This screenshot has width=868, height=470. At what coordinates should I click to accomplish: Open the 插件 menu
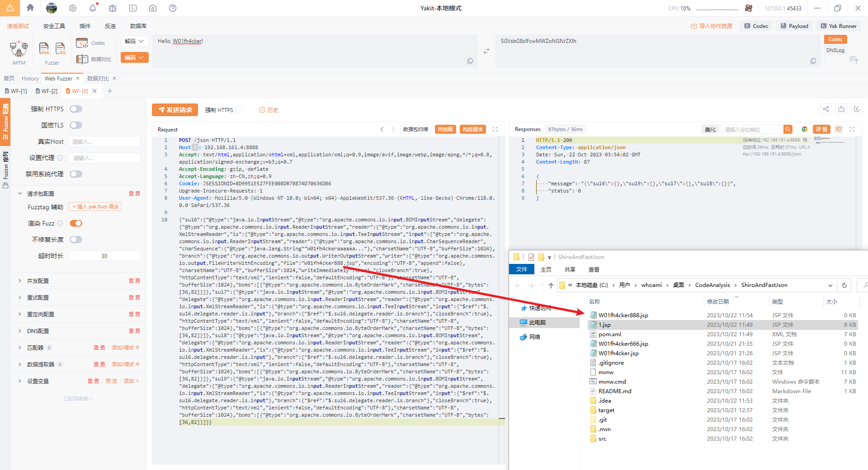pyautogui.click(x=85, y=26)
